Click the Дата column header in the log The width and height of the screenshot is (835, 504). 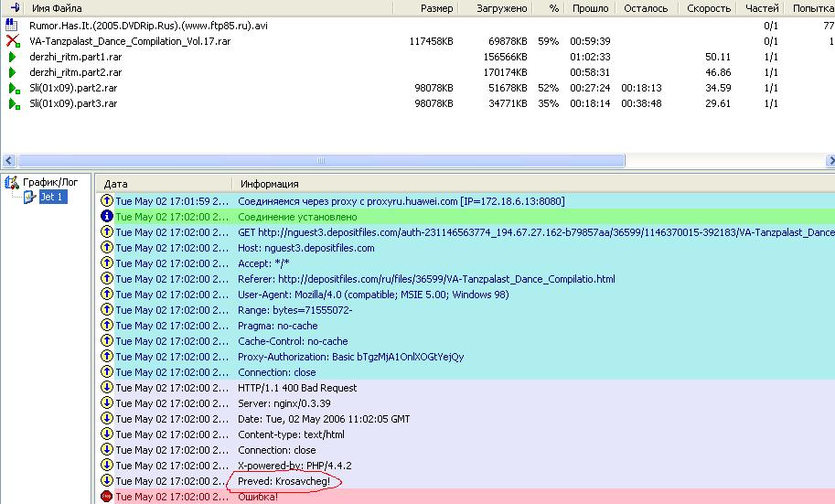click(x=116, y=184)
